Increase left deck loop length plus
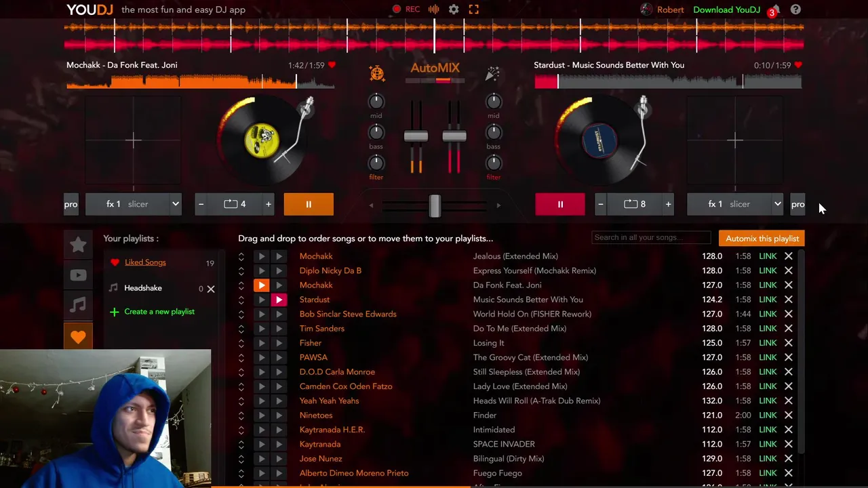868x488 pixels. coord(269,204)
